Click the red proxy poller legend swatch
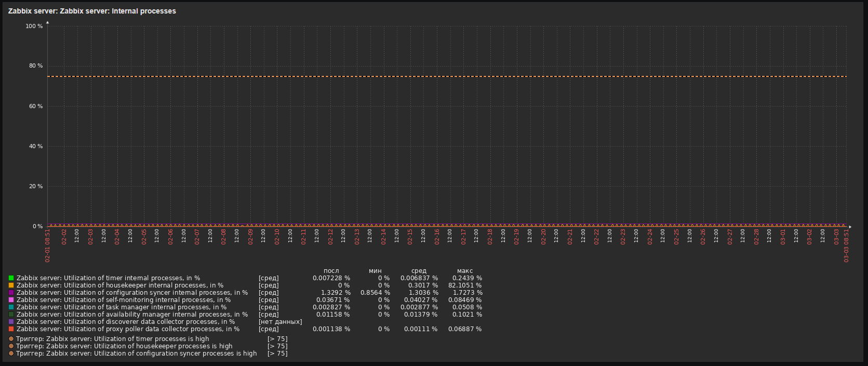This screenshot has width=868, height=366. (11, 329)
